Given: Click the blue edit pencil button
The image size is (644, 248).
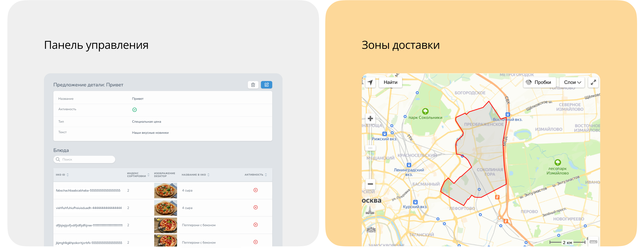Looking at the screenshot, I should click(x=266, y=85).
